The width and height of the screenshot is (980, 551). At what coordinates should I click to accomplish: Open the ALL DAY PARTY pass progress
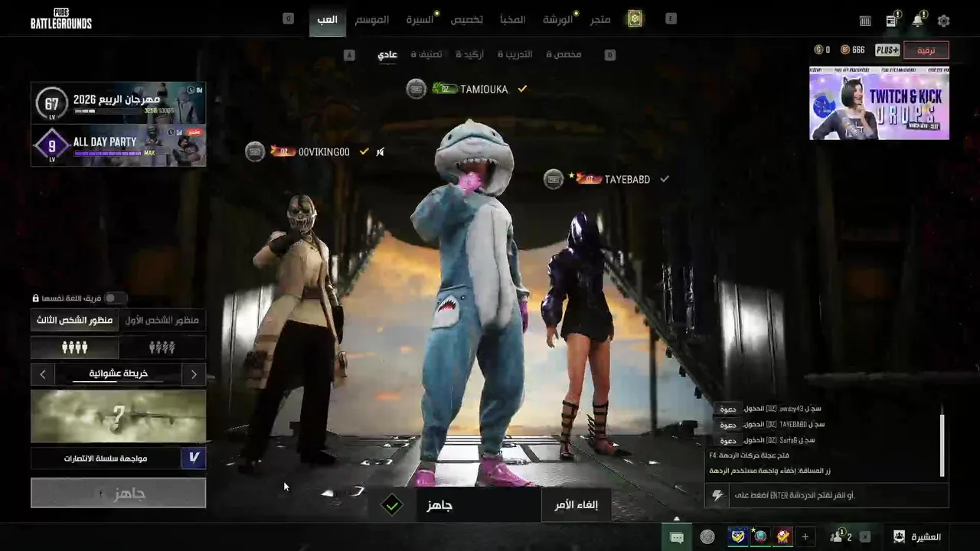119,145
